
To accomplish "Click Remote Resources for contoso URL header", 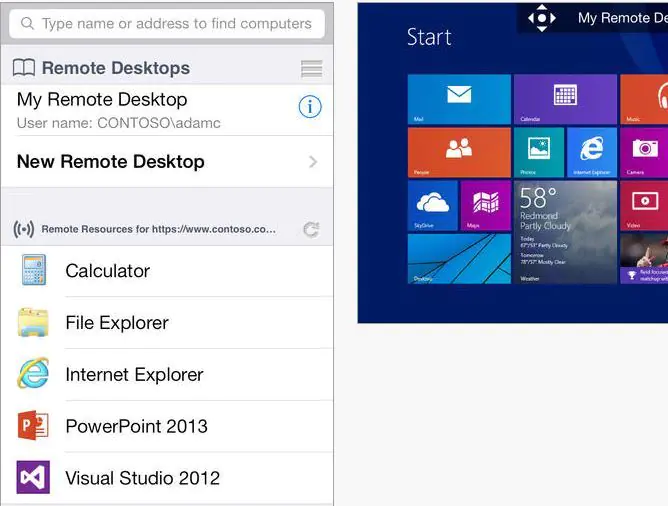I will coord(158,229).
